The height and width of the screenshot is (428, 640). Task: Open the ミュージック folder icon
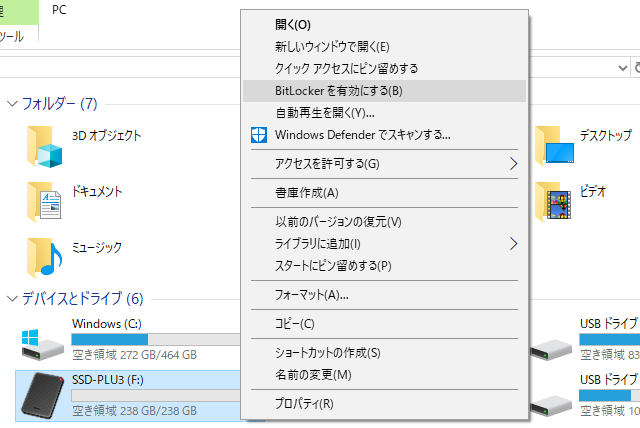(44, 257)
